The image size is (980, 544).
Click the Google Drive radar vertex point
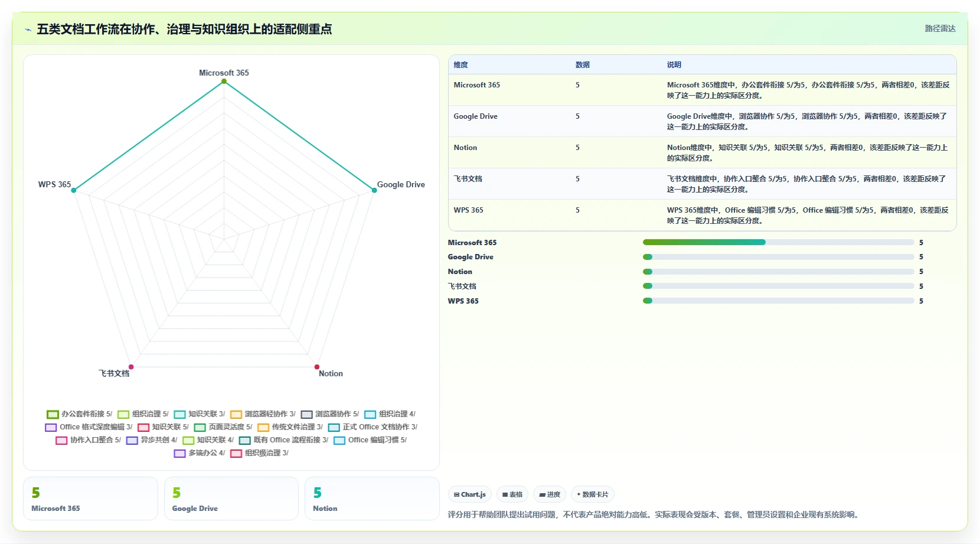(374, 190)
